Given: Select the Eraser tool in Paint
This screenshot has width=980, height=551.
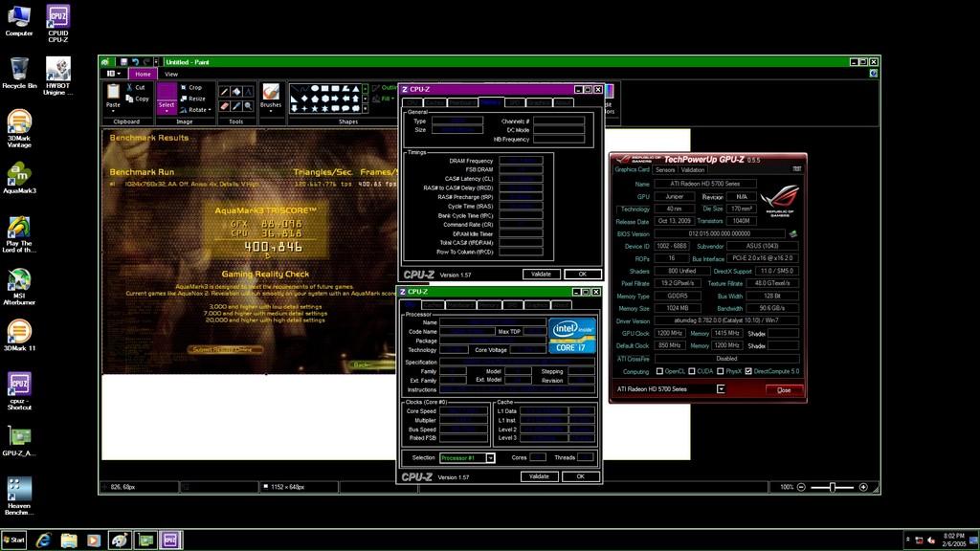Looking at the screenshot, I should pos(224,106).
